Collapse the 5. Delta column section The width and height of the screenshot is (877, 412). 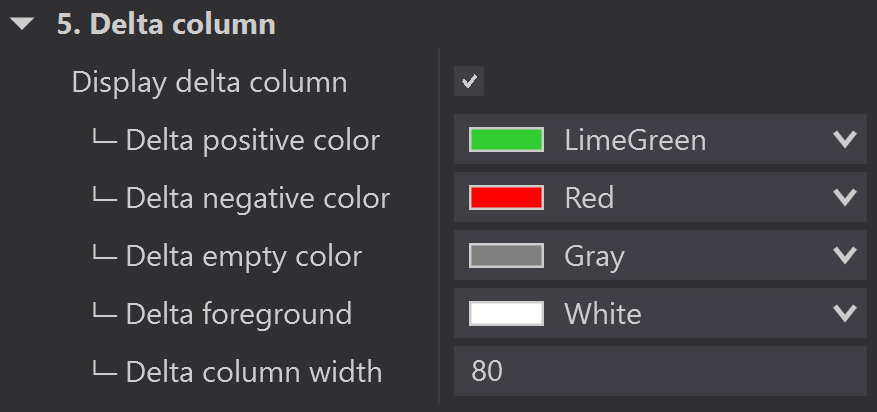click(x=23, y=25)
